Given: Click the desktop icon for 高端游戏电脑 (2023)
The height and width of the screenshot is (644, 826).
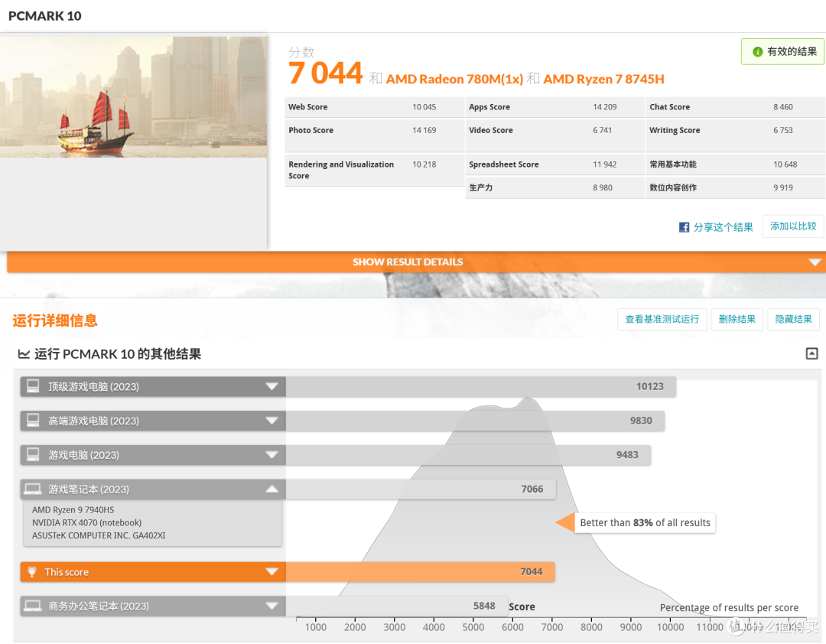Looking at the screenshot, I should pos(33,421).
